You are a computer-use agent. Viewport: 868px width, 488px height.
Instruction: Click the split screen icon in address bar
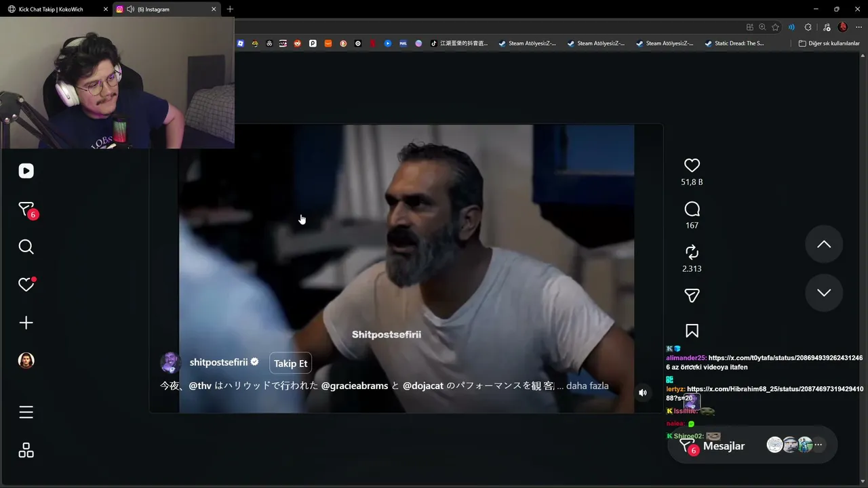click(749, 27)
